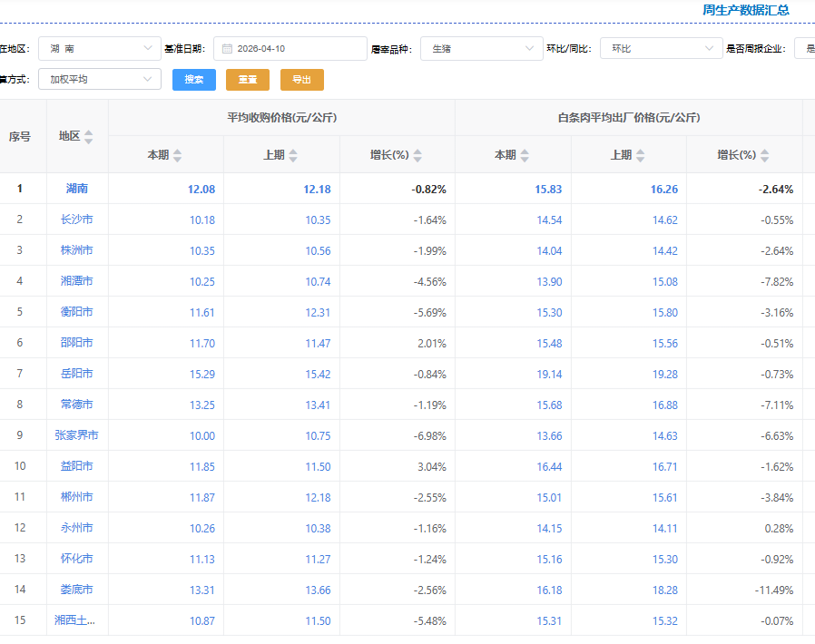Open the 所在地区 dropdown showing 湖南
The height and width of the screenshot is (644, 815).
pyautogui.click(x=99, y=49)
